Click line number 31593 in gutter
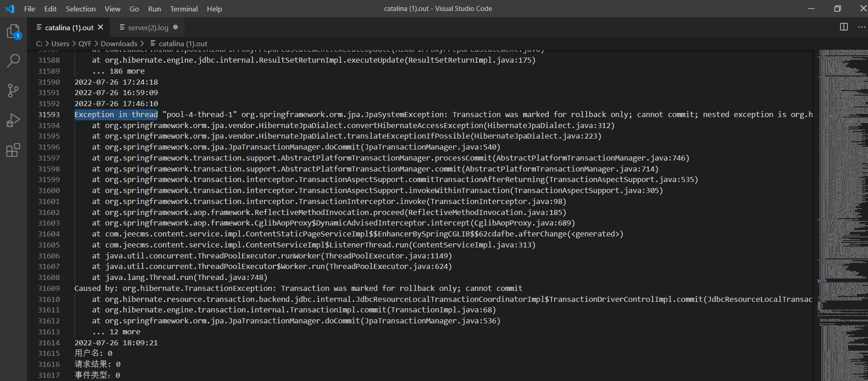Viewport: 868px width, 381px height. [x=49, y=115]
